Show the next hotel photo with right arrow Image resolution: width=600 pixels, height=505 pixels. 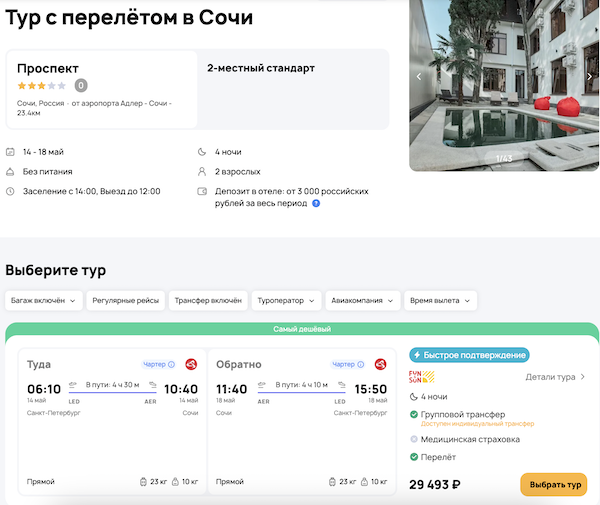[584, 76]
